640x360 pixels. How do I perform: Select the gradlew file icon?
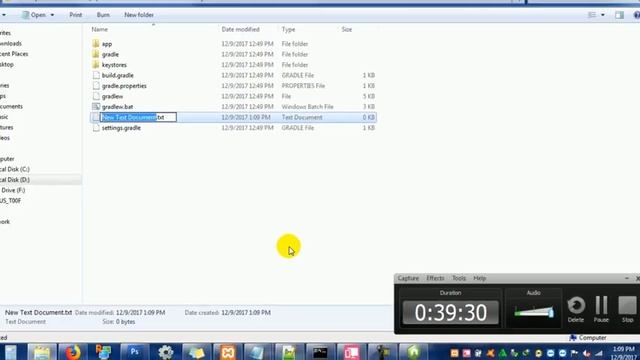click(x=96, y=96)
